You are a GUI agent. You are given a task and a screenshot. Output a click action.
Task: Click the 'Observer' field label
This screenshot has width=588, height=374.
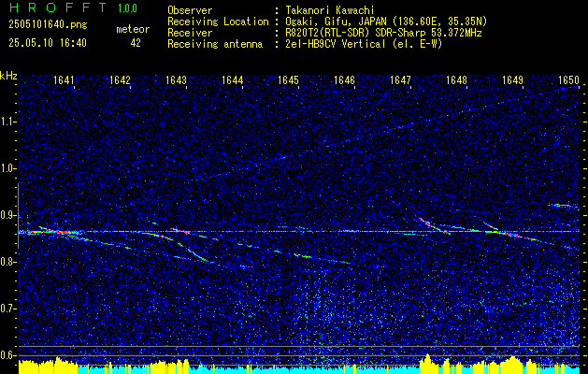pyautogui.click(x=190, y=10)
